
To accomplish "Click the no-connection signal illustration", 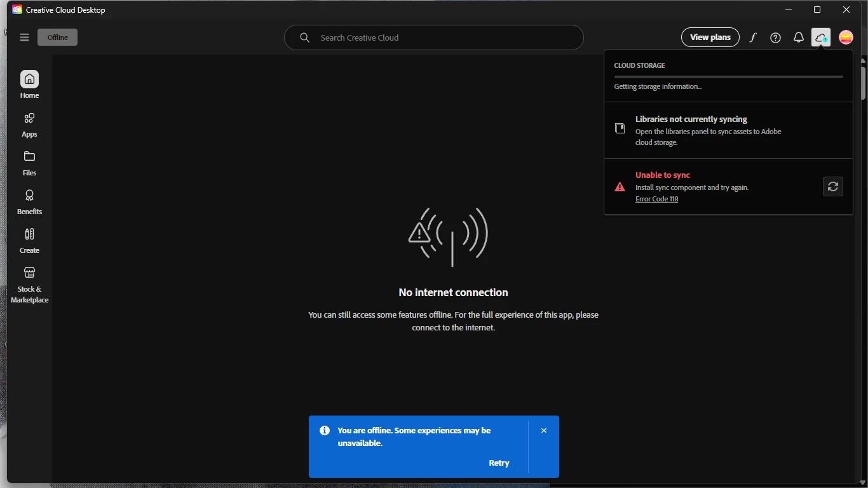I will [449, 236].
